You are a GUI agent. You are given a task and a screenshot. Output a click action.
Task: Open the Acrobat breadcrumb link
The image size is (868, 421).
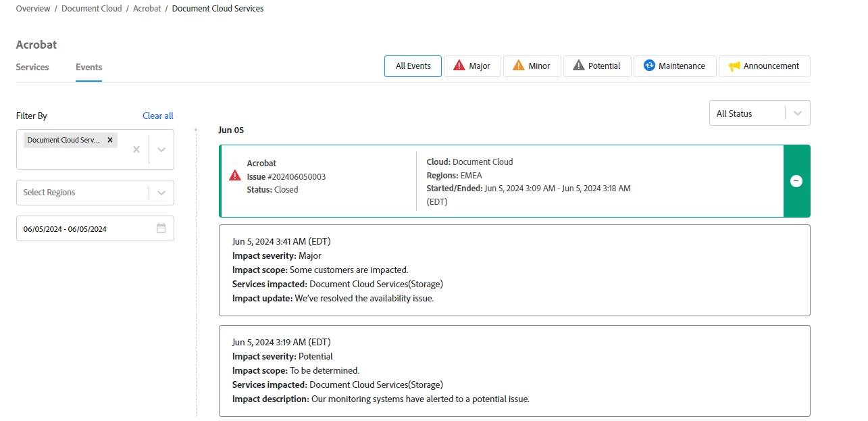[147, 9]
